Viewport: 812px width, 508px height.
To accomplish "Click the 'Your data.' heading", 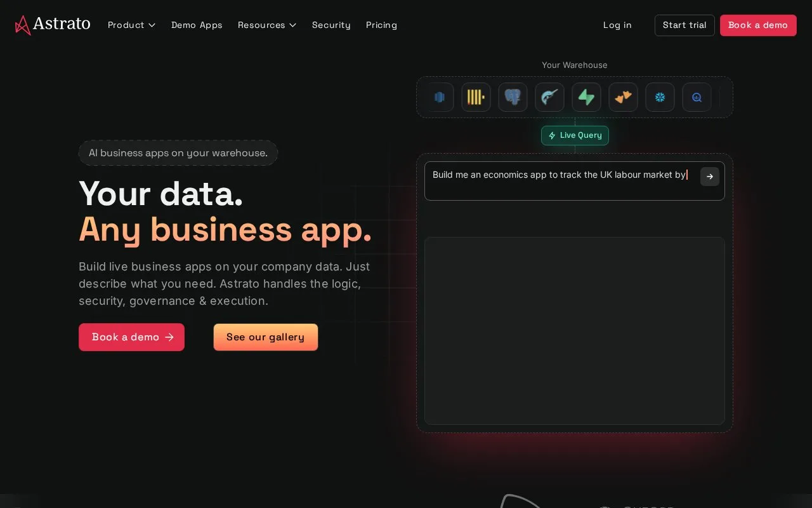I will point(161,194).
